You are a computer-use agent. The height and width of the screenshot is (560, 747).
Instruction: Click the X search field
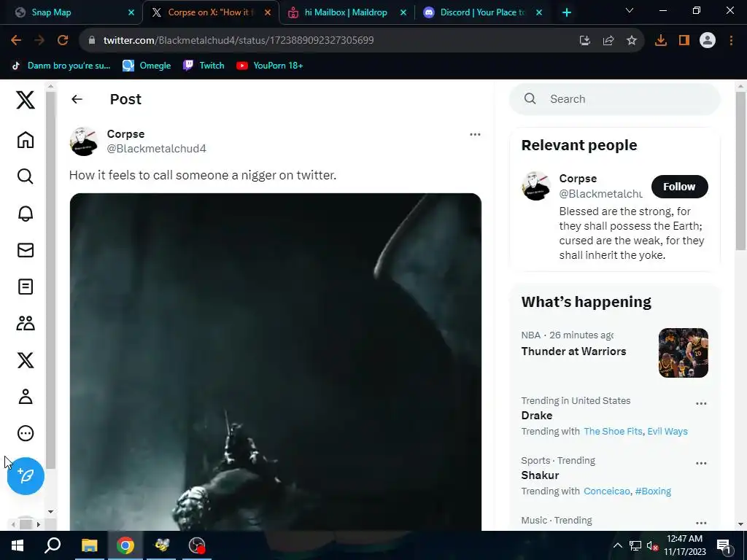[614, 99]
